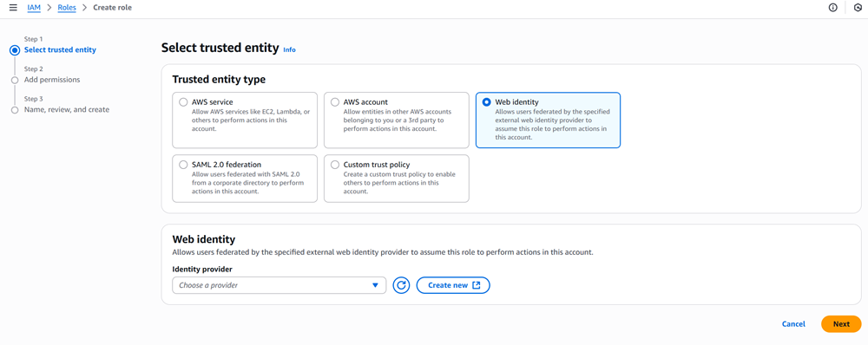
Task: Cancel the role creation
Action: coord(793,324)
